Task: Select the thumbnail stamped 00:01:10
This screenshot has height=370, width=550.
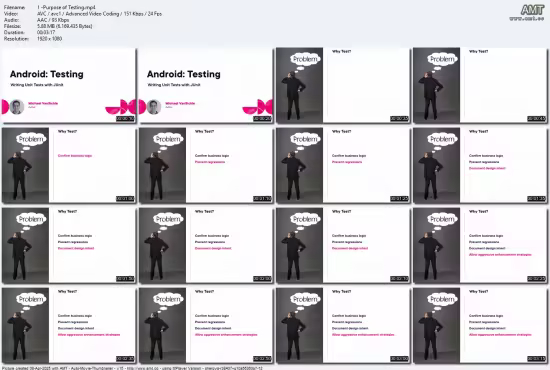Action: pyautogui.click(x=206, y=165)
